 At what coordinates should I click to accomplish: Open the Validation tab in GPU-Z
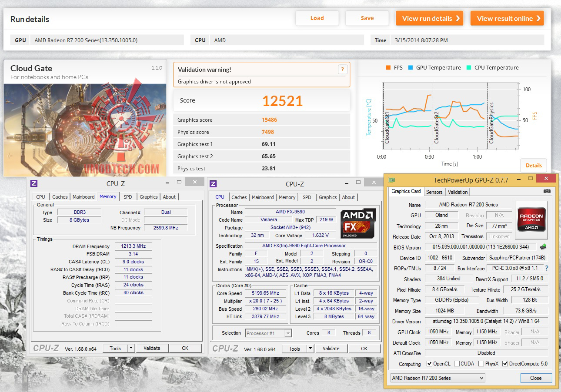(x=457, y=192)
